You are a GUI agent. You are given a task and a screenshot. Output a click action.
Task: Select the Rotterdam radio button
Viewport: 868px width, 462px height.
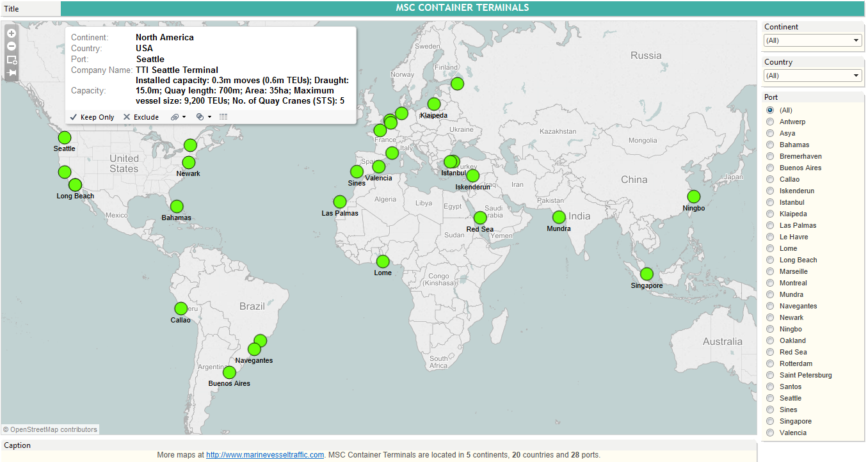770,363
